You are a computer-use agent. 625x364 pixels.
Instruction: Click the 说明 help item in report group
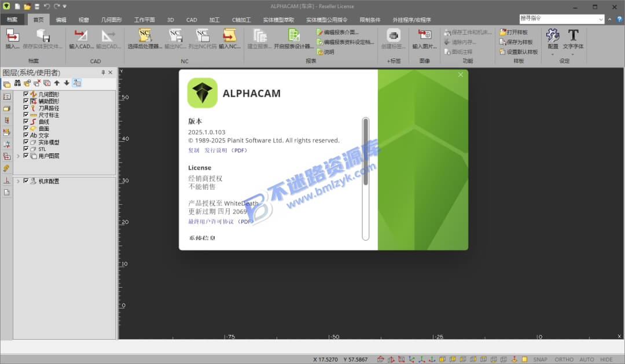tap(325, 52)
